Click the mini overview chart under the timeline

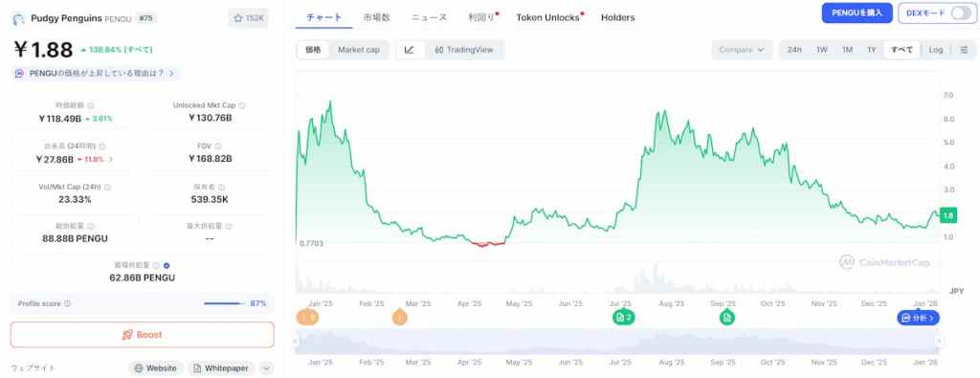pyautogui.click(x=617, y=341)
